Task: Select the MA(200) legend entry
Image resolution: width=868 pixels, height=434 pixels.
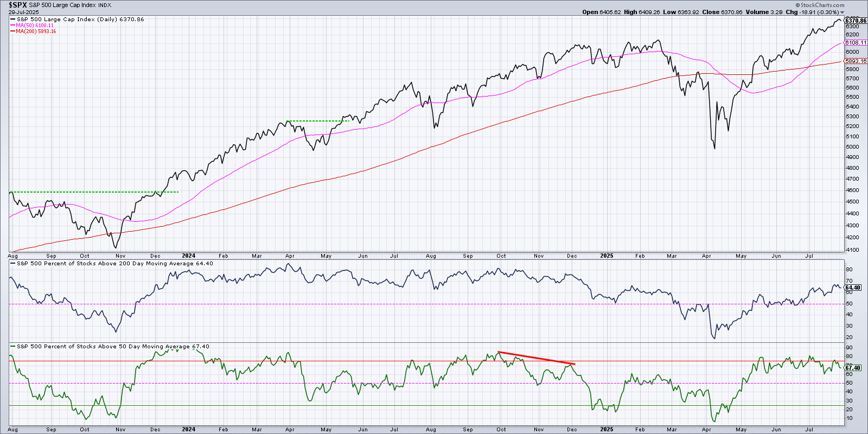Action: pyautogui.click(x=36, y=31)
